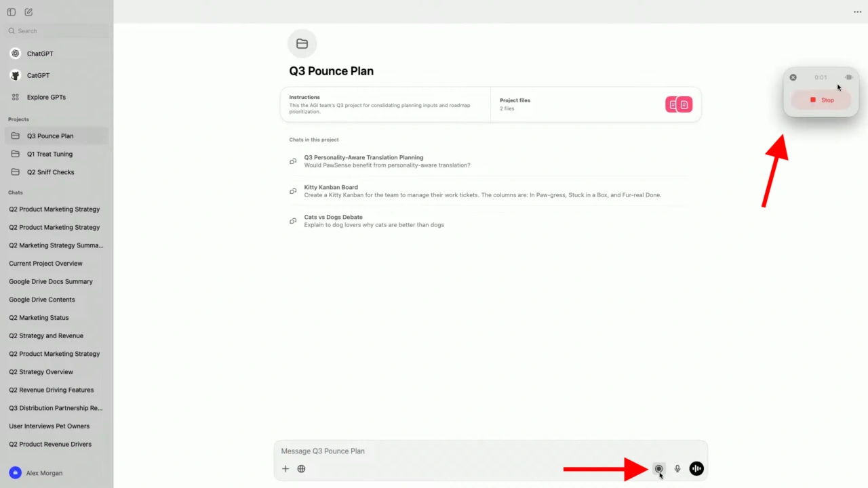
Task: Select the Q1 Treat Tuning project
Action: point(50,154)
